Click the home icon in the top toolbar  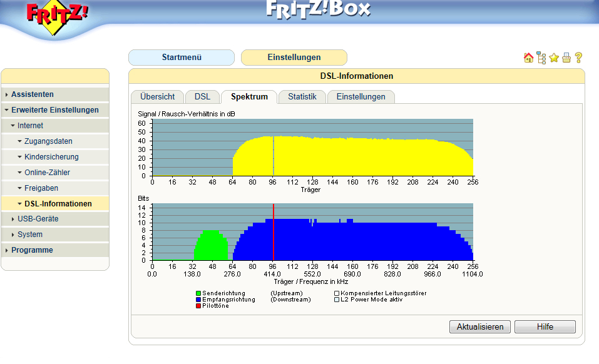tap(529, 58)
